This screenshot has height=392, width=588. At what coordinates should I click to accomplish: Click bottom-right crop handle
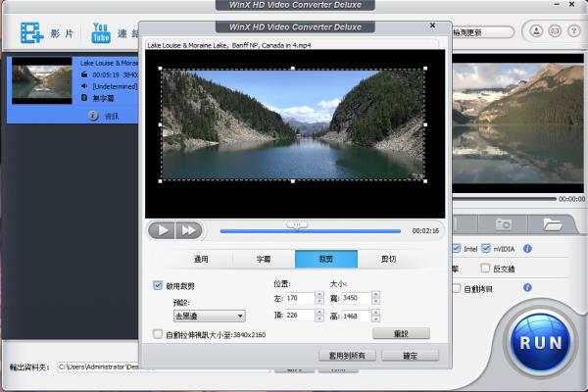click(425, 181)
